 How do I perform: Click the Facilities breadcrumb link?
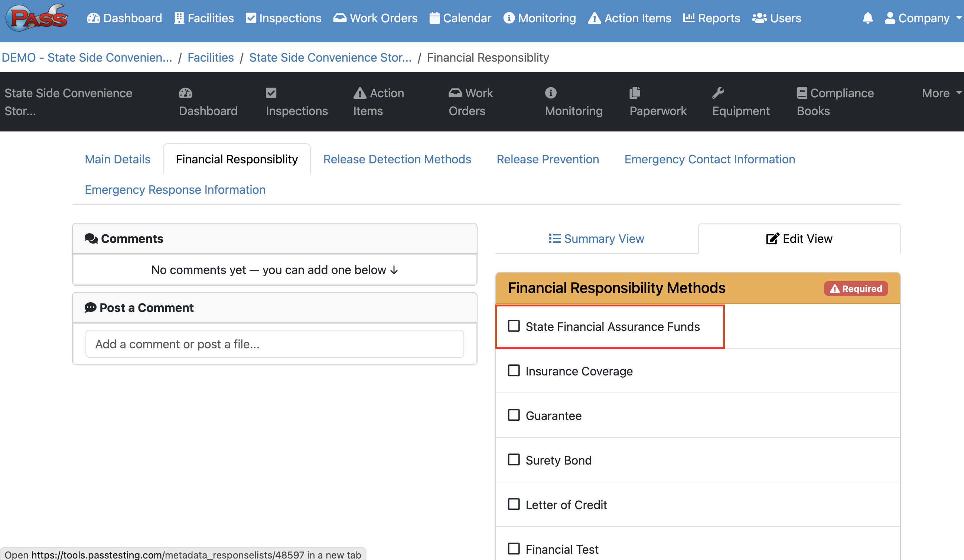(211, 58)
